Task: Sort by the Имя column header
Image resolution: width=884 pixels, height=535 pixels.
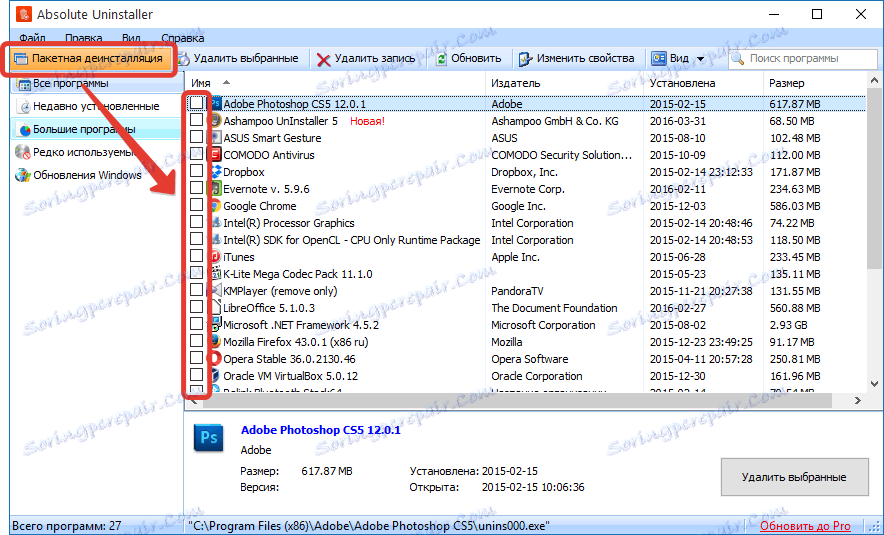Action: pyautogui.click(x=335, y=83)
